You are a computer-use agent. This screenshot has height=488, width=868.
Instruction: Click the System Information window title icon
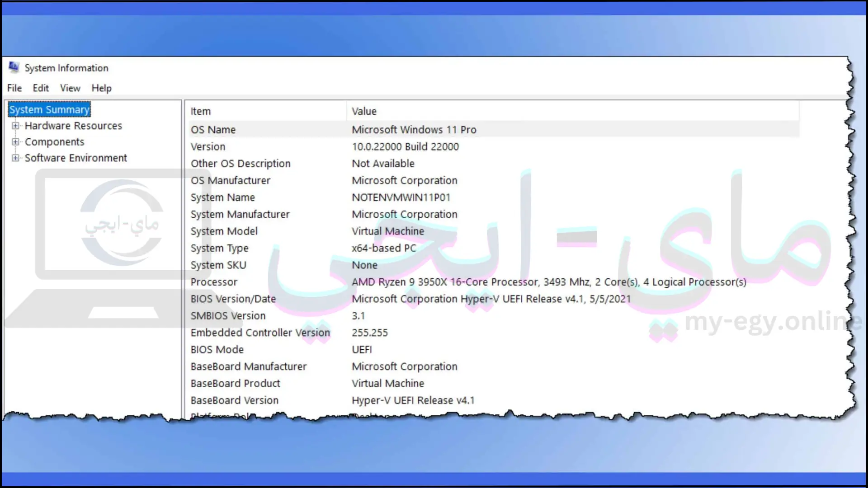pos(14,67)
